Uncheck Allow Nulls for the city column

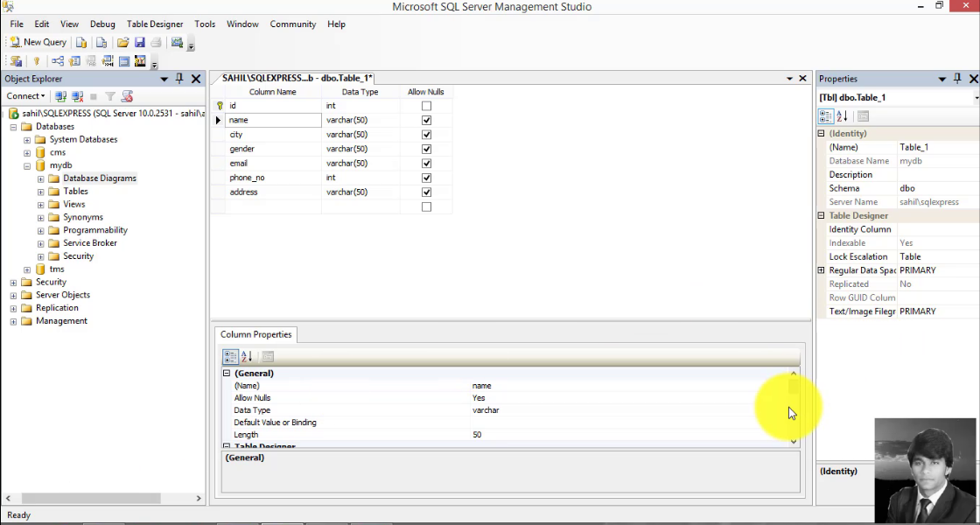426,134
